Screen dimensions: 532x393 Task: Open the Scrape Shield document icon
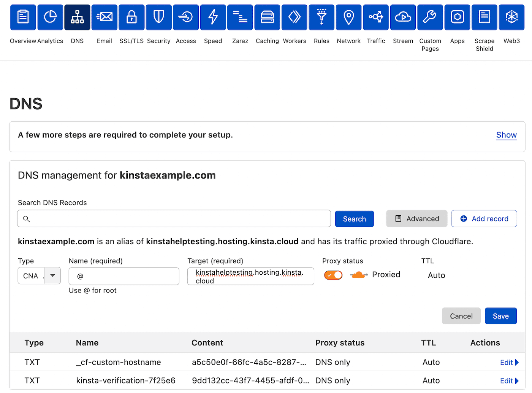coord(484,18)
